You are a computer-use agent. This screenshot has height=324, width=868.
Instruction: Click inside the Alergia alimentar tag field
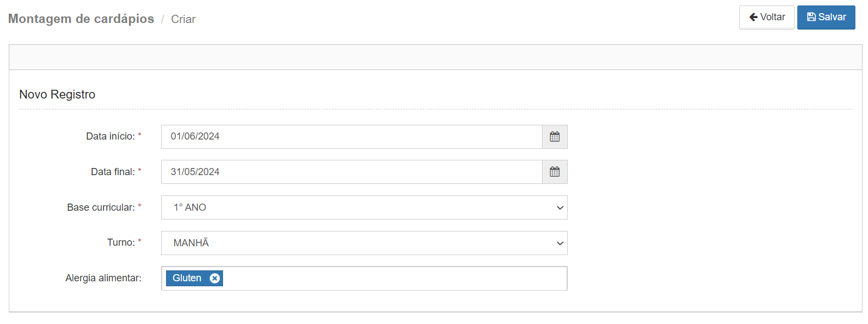tap(395, 279)
